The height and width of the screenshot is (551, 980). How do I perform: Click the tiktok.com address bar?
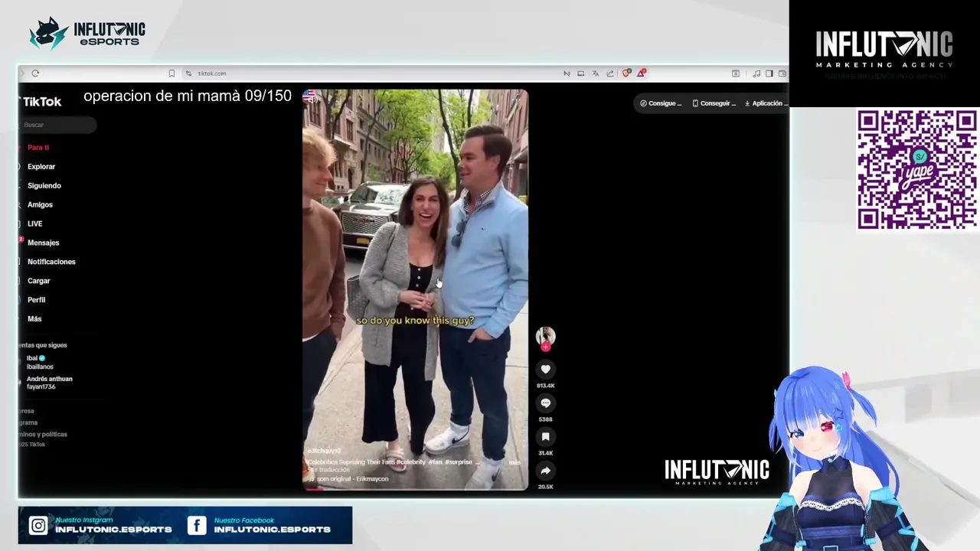click(x=212, y=73)
